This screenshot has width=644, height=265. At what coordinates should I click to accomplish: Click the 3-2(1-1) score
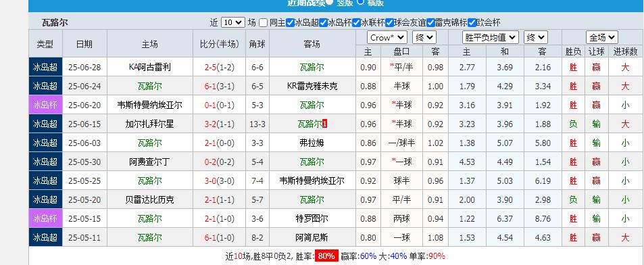[220, 124]
